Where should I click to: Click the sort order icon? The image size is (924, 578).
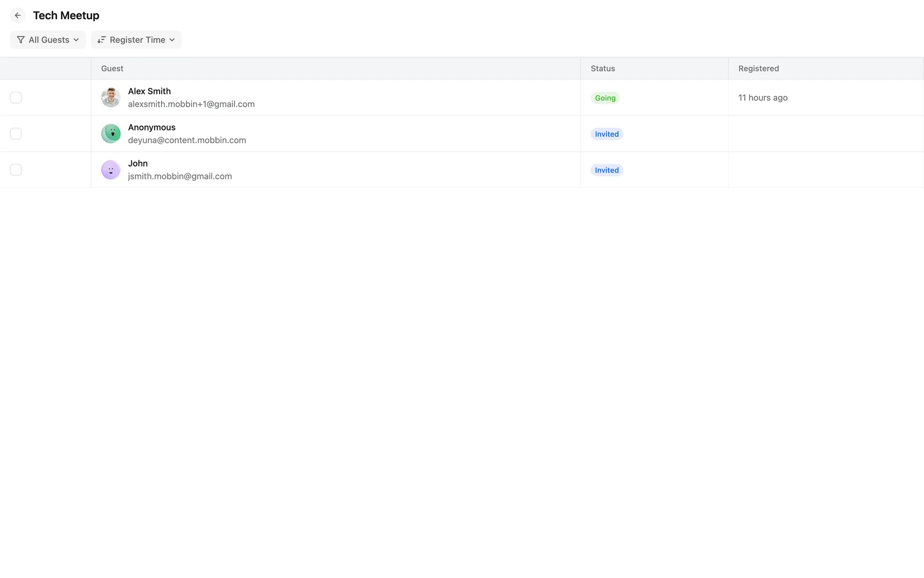pyautogui.click(x=101, y=40)
